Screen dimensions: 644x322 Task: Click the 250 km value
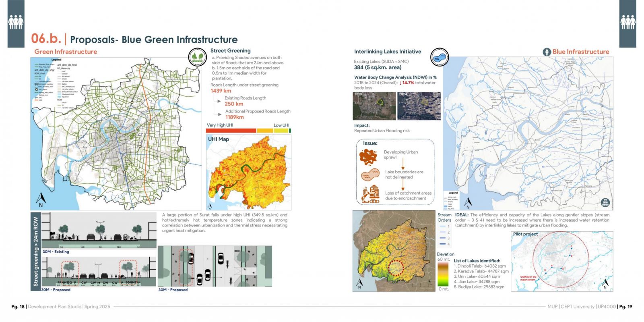(x=234, y=104)
